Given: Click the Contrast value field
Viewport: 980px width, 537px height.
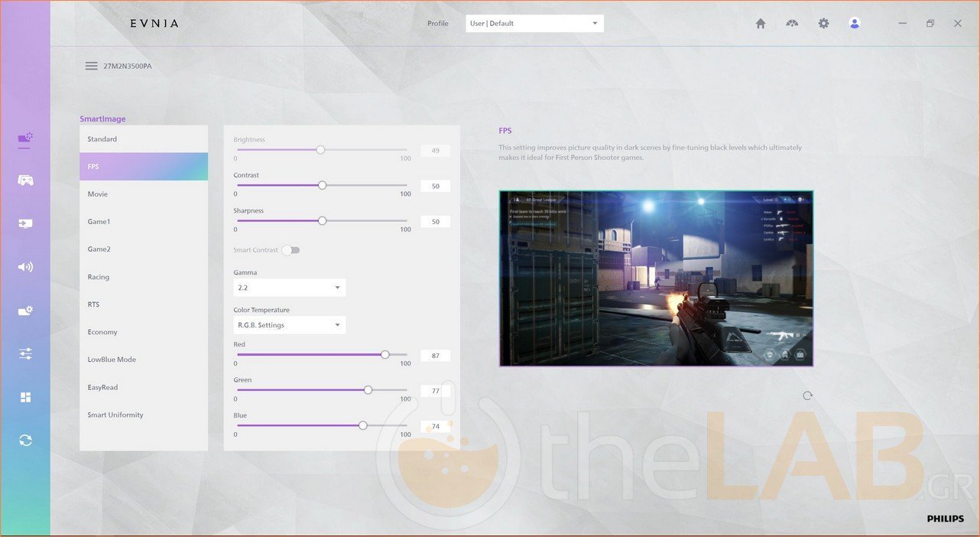Looking at the screenshot, I should [x=436, y=186].
